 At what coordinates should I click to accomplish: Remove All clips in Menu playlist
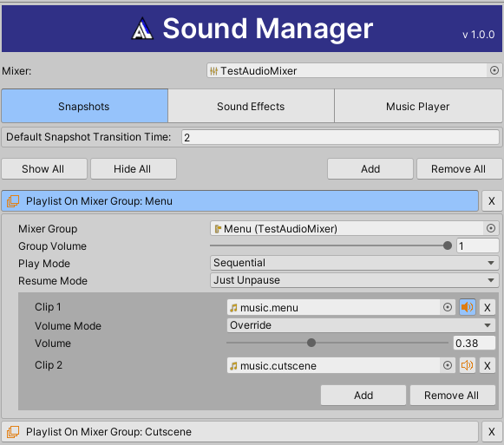453,396
